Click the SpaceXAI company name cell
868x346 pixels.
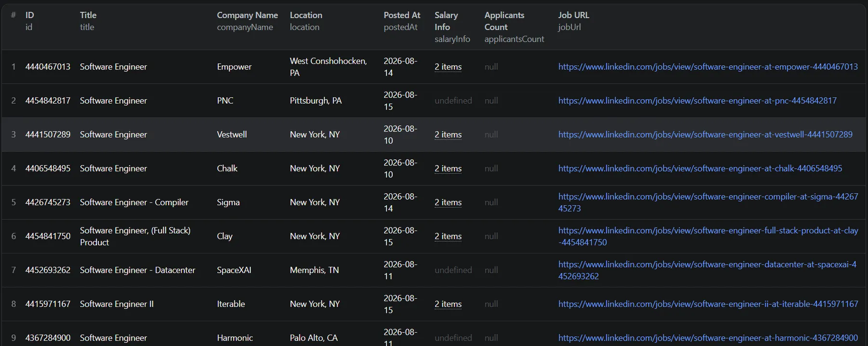pyautogui.click(x=234, y=270)
